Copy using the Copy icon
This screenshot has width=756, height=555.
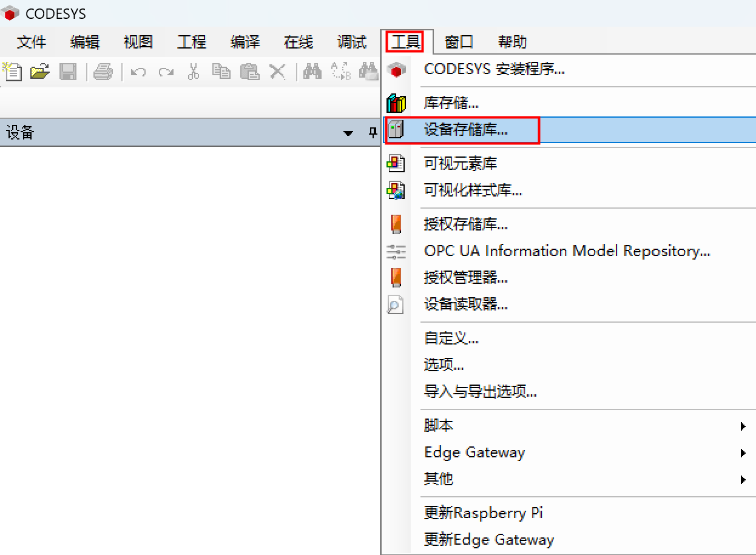221,71
